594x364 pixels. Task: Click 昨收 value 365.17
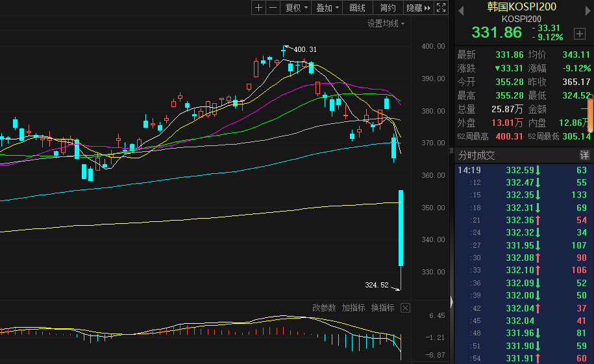[x=576, y=82]
